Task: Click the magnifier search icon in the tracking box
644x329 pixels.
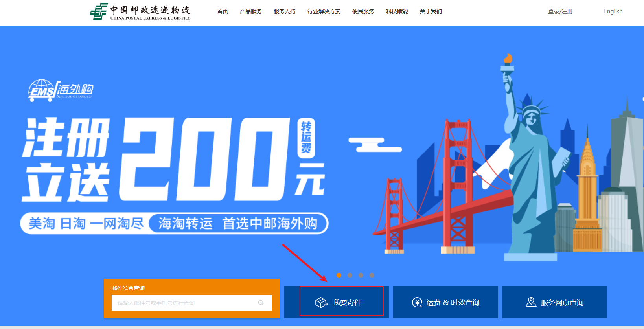Action: click(261, 303)
